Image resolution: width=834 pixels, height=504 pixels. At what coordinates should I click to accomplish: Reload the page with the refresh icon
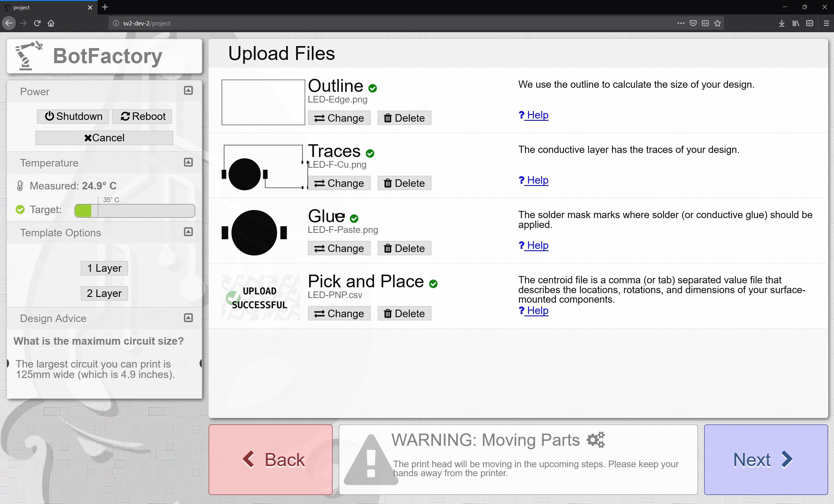(37, 23)
